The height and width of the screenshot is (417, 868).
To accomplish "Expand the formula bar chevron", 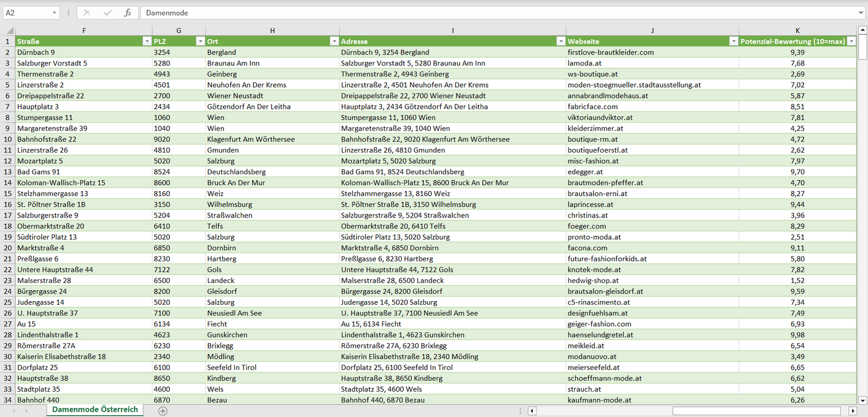I will (x=861, y=13).
